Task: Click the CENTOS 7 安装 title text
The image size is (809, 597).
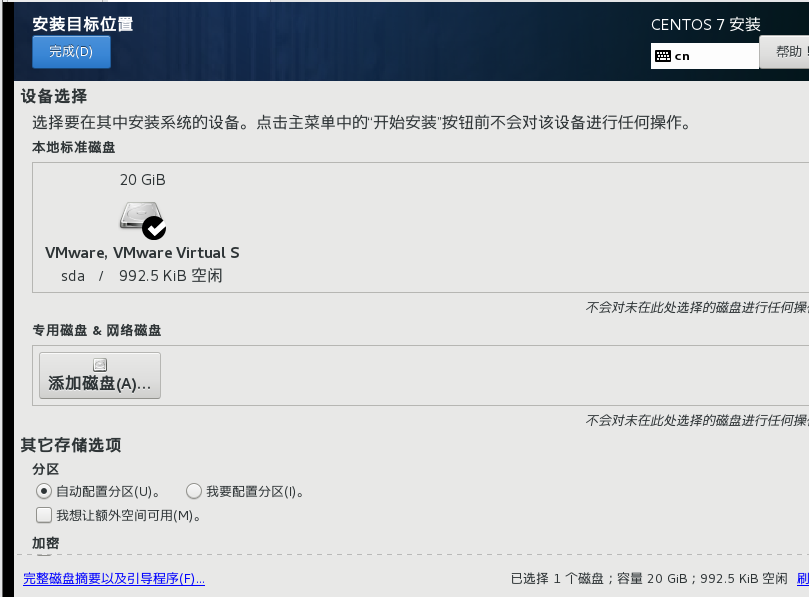Action: point(706,24)
